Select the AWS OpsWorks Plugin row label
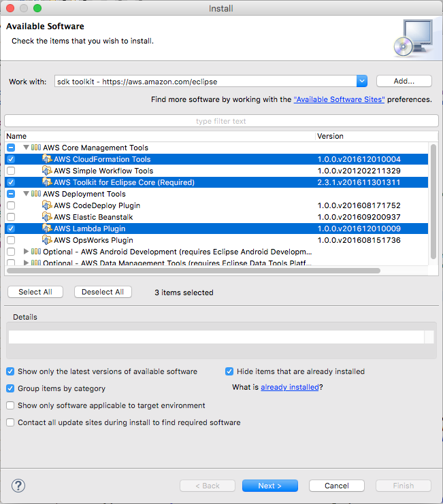The height and width of the screenshot is (504, 443). click(93, 240)
